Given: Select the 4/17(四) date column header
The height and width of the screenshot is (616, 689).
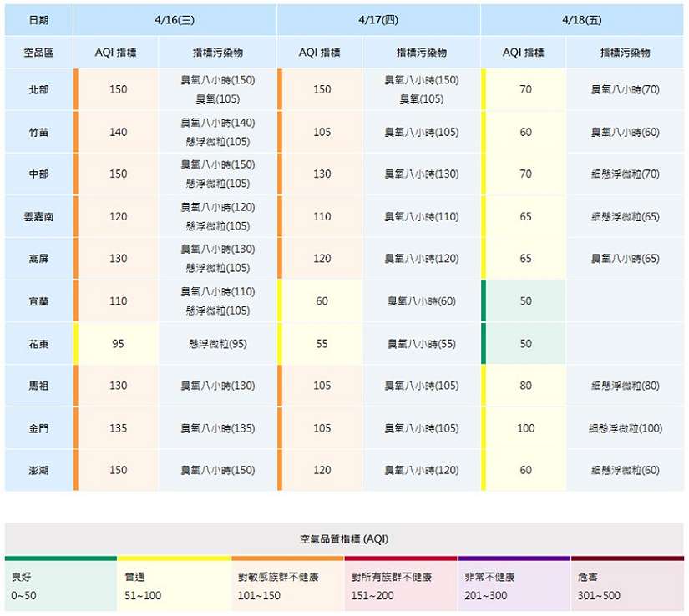Looking at the screenshot, I should click(378, 19).
